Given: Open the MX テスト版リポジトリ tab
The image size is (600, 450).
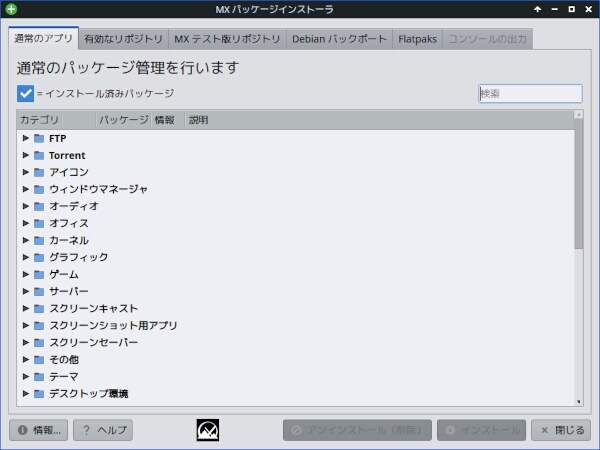Looking at the screenshot, I should (227, 39).
